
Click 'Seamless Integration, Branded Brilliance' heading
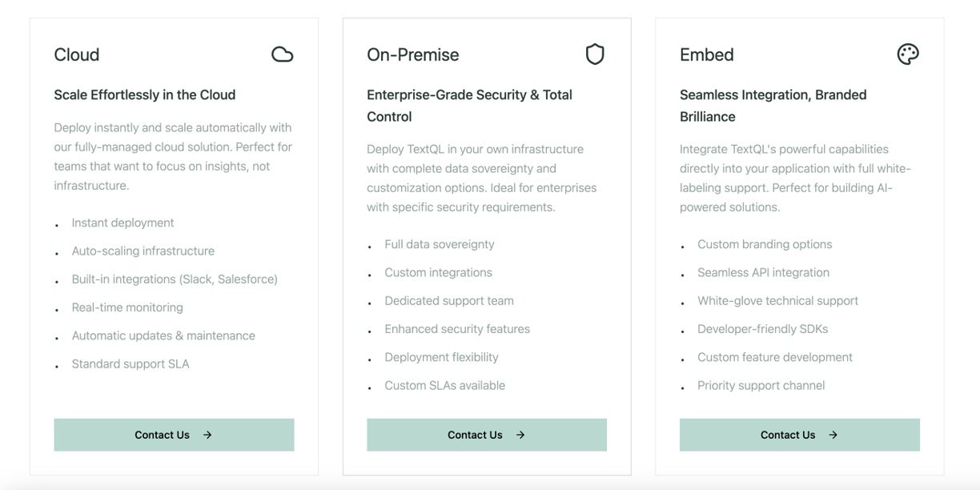click(x=773, y=105)
